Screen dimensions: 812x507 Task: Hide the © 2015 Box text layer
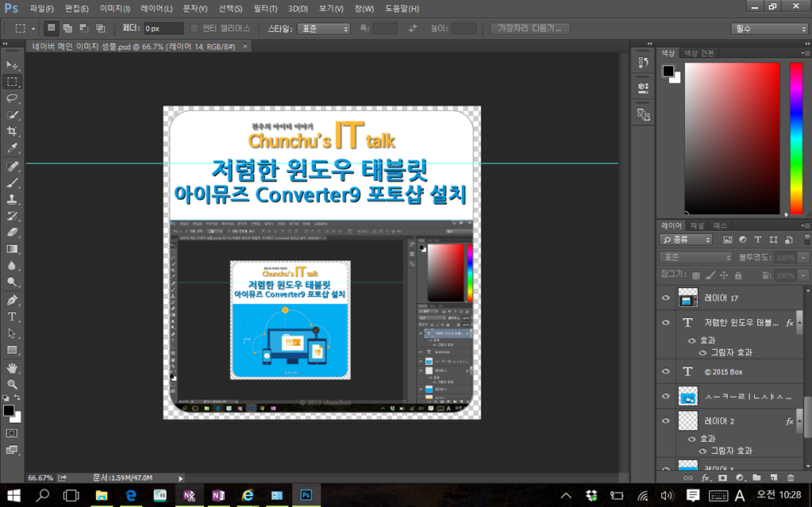pyautogui.click(x=666, y=371)
